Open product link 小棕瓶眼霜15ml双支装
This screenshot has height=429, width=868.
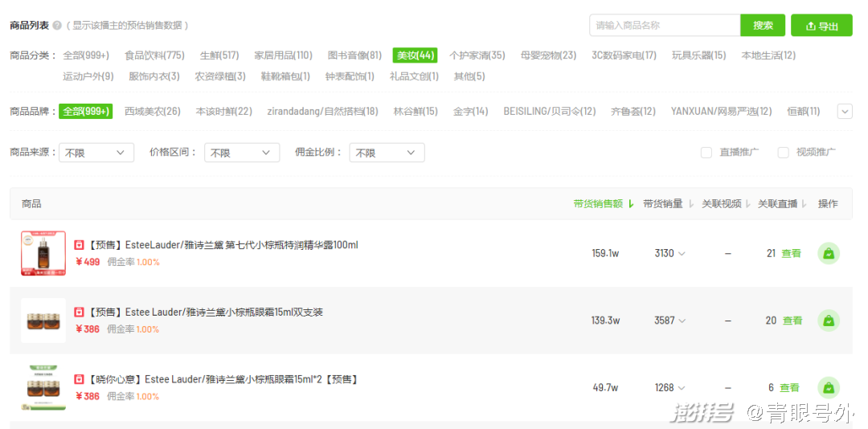pos(204,313)
